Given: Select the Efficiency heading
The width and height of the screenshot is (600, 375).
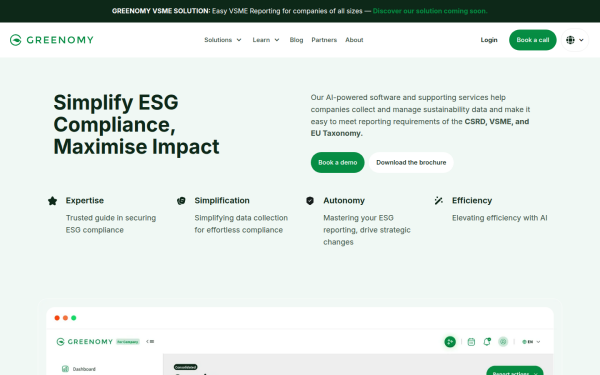Looking at the screenshot, I should coord(472,201).
